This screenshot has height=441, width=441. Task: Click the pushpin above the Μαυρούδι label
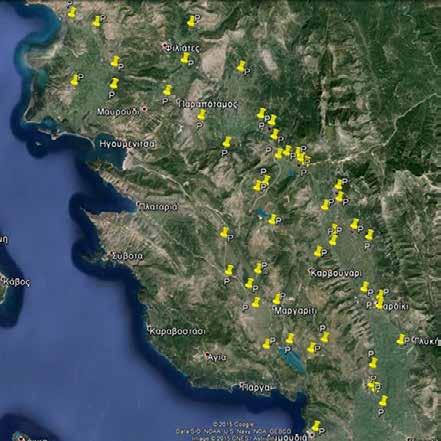click(114, 84)
